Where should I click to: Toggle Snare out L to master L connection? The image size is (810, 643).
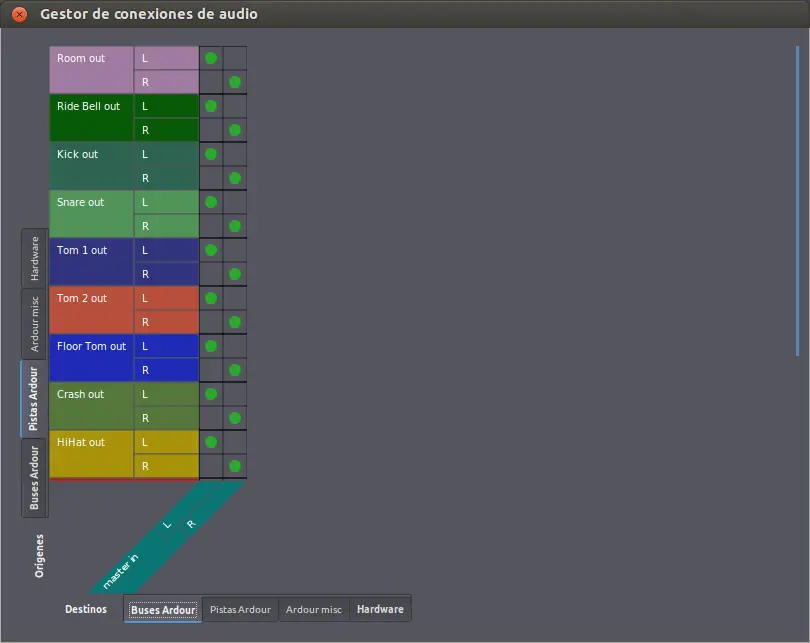211,202
